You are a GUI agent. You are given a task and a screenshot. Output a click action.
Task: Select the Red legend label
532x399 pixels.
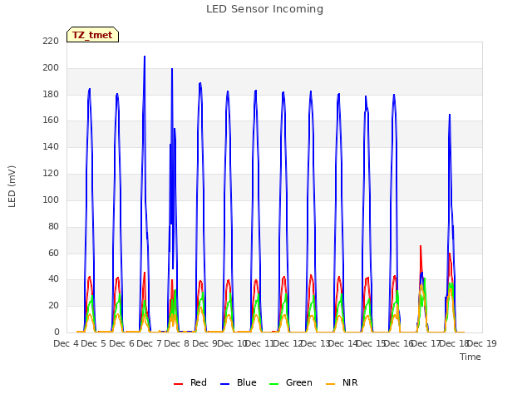[x=199, y=382]
